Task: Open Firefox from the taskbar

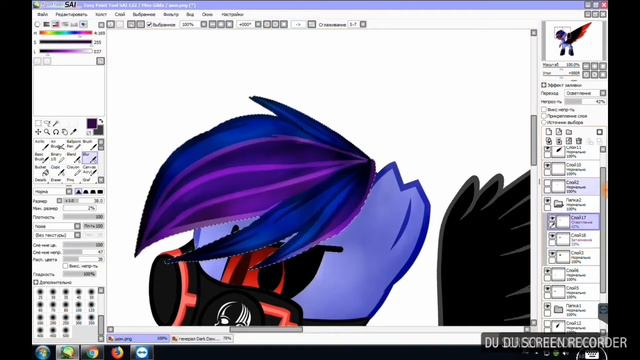Action: tap(118, 352)
